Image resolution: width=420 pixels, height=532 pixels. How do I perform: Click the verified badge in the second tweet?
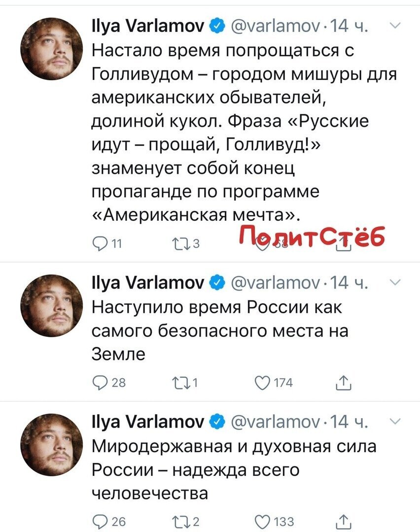coord(217,283)
